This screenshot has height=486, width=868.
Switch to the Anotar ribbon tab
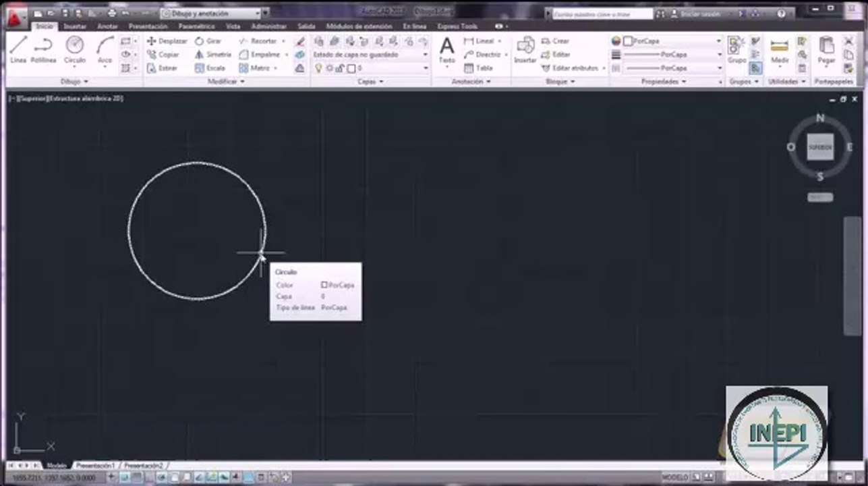pyautogui.click(x=107, y=26)
